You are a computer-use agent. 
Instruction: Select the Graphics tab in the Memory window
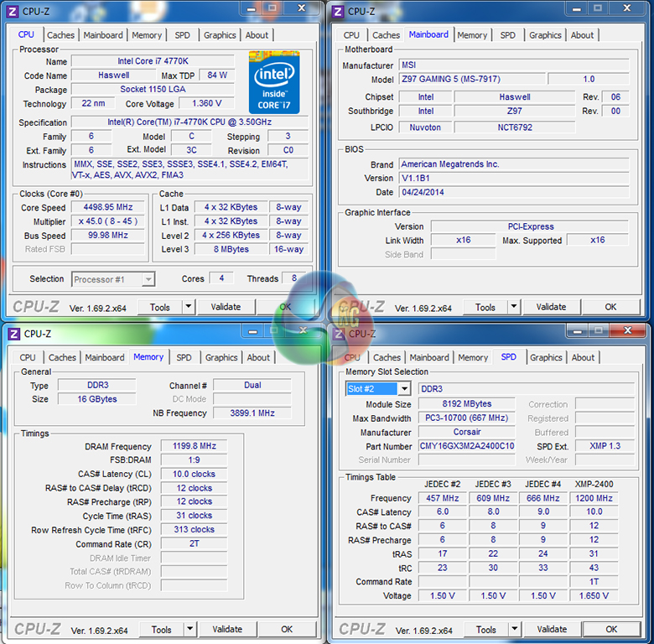[x=221, y=357]
